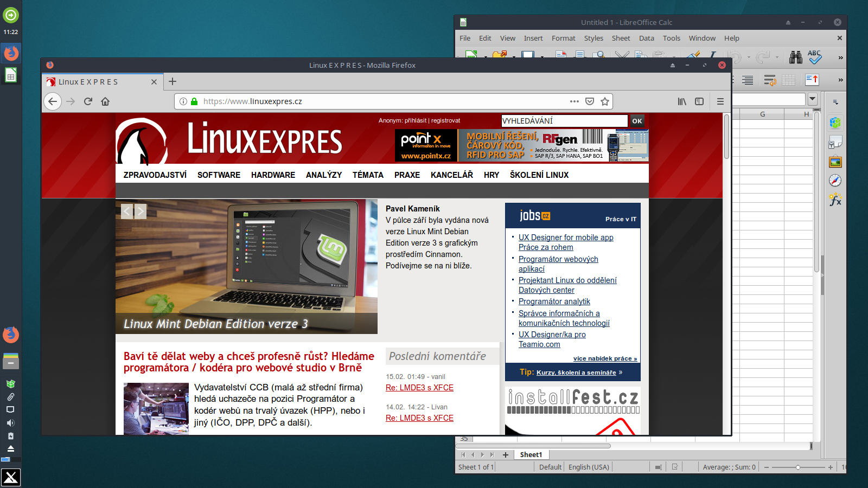This screenshot has height=488, width=868.
Task: Click justify alignment icon in Calc
Action: (x=748, y=80)
